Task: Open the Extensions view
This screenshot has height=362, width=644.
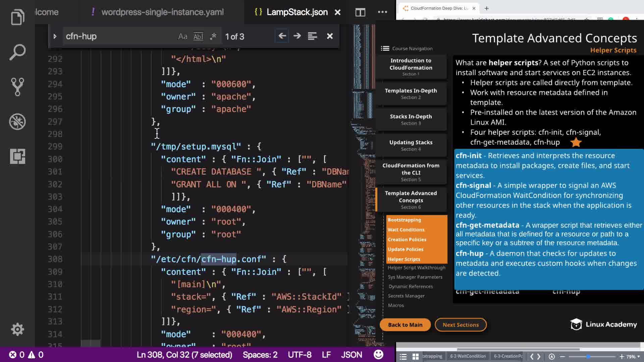Action: 17,157
